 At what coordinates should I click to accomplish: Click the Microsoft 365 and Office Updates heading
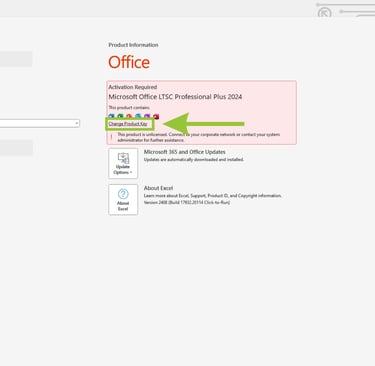coord(185,152)
